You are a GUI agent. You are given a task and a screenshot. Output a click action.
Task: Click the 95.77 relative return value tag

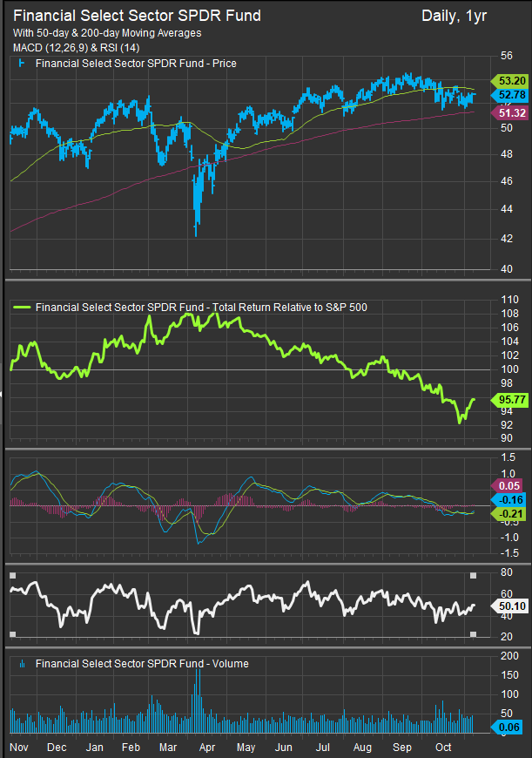click(x=507, y=400)
